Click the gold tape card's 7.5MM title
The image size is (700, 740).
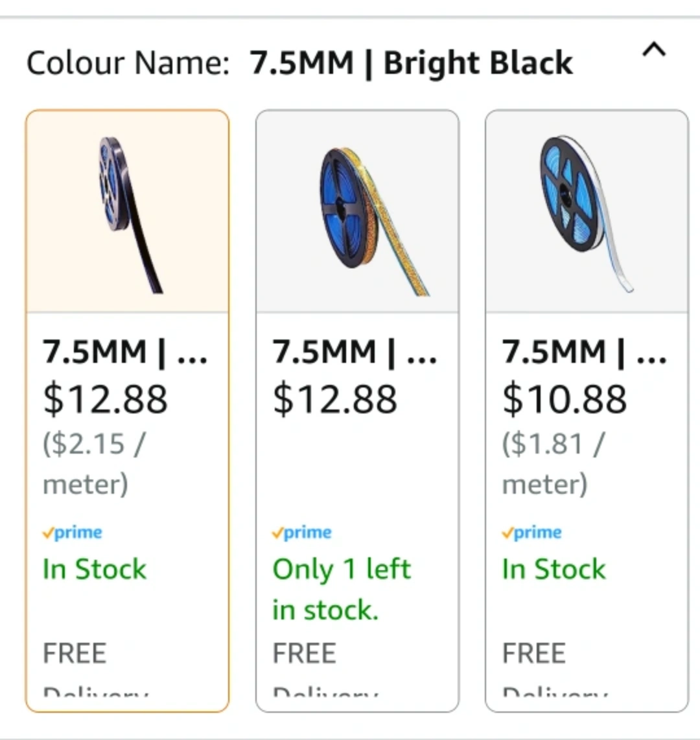coord(355,353)
